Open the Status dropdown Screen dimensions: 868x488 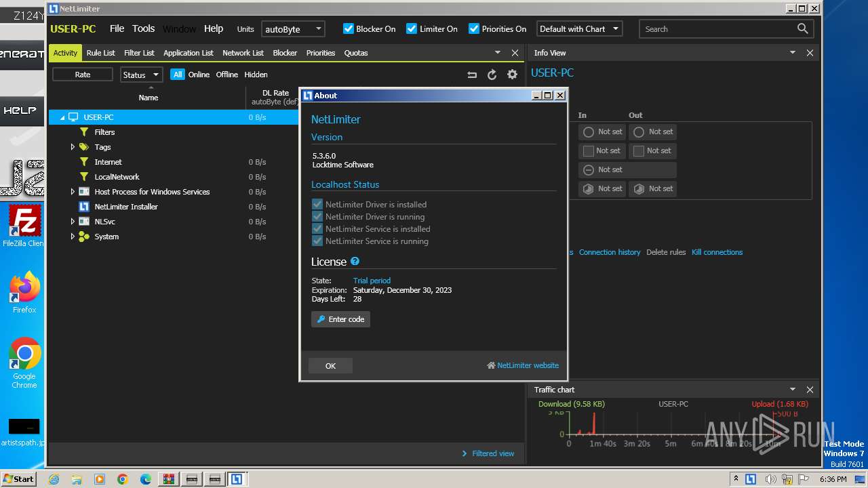tap(141, 75)
